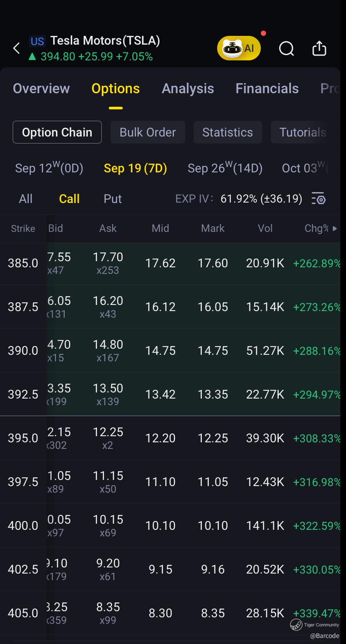This screenshot has width=346, height=644.
Task: Select the Put filter
Action: 113,199
